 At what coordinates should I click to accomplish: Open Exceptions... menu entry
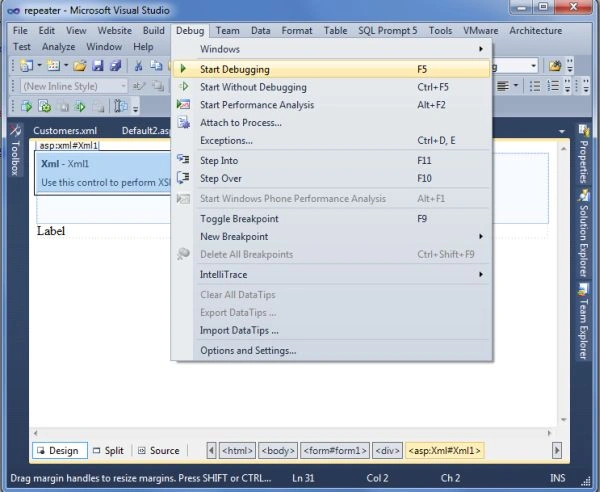[331, 140]
